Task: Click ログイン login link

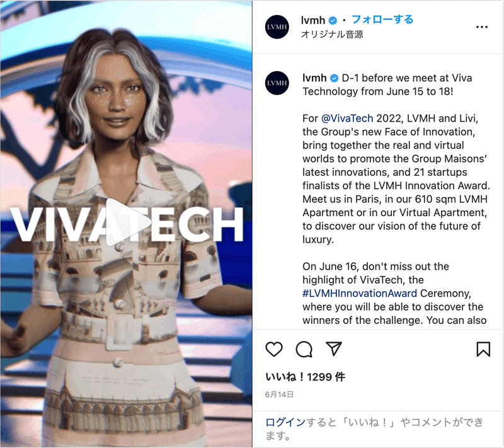Action: click(x=285, y=422)
